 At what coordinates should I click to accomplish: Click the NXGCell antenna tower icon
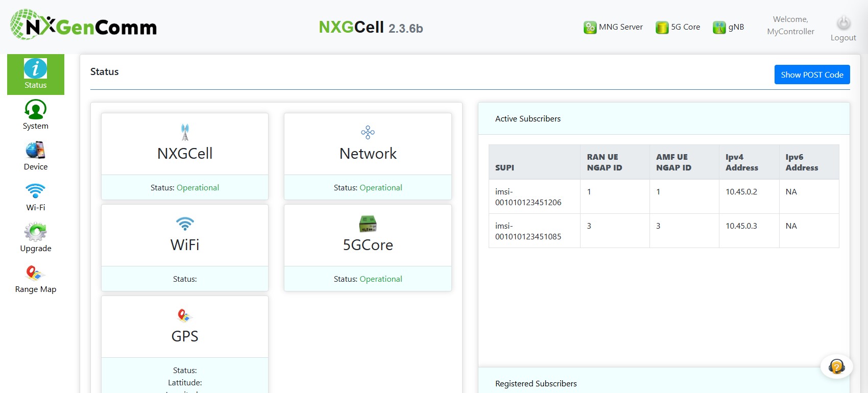coord(185,132)
